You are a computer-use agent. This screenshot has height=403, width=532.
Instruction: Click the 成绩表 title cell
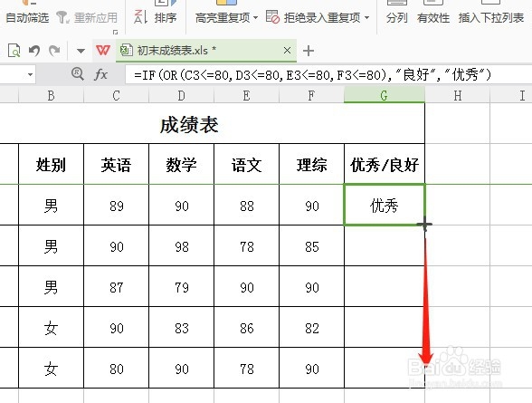point(189,124)
